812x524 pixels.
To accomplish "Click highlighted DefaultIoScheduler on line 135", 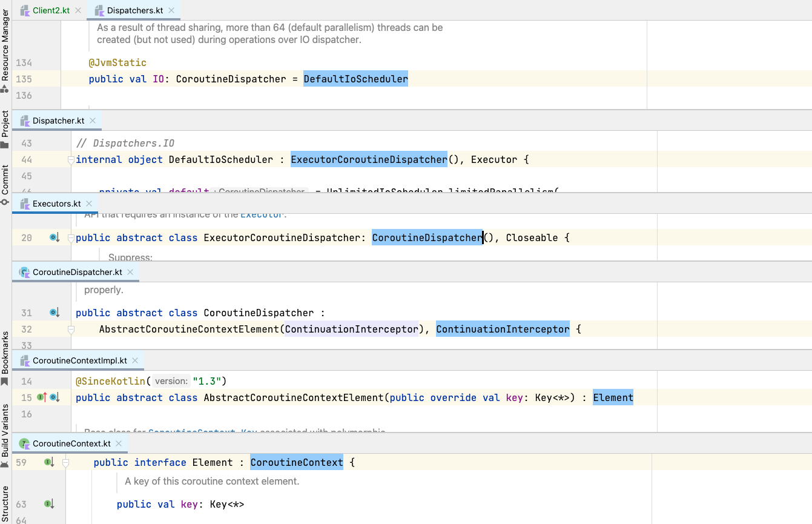I will tap(355, 79).
